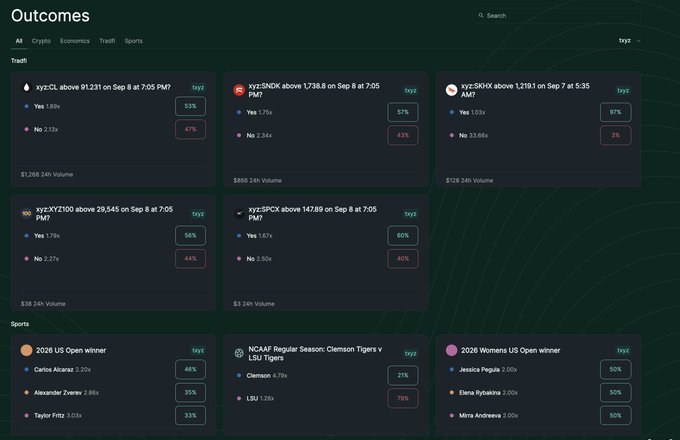Click '$3 24h Volume' text
Screen dimensions: 680x440
254,304
